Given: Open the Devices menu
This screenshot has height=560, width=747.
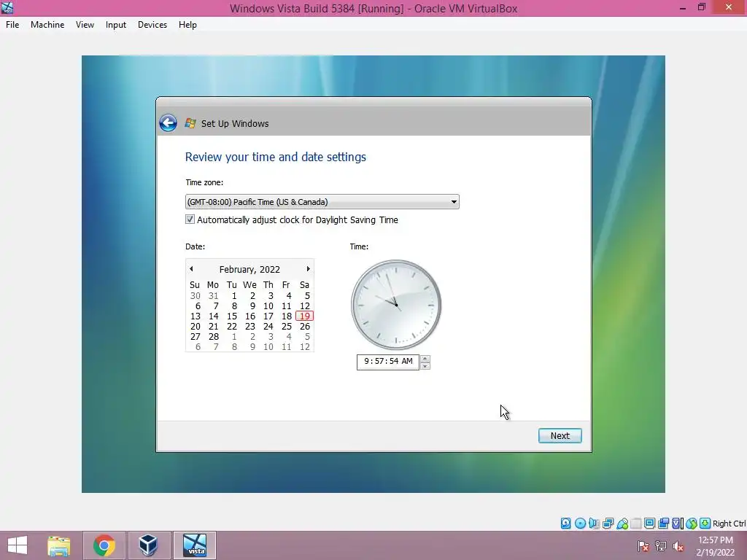Looking at the screenshot, I should coord(152,25).
